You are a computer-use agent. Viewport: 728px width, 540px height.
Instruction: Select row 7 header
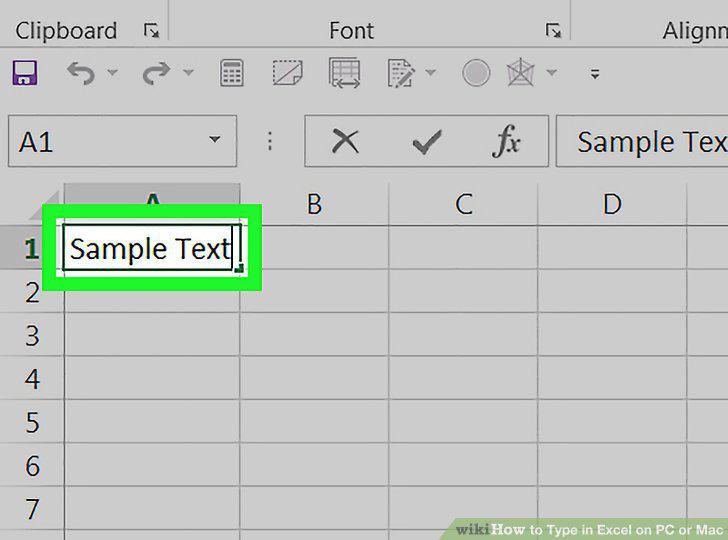[32, 508]
